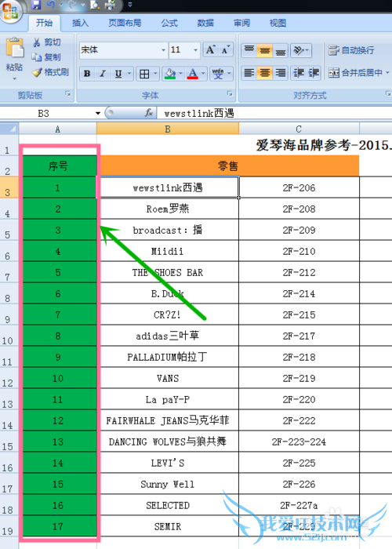Screen dimensions: 392x549
Task: Click the Decrease Font Size icon
Action: pyautogui.click(x=226, y=50)
